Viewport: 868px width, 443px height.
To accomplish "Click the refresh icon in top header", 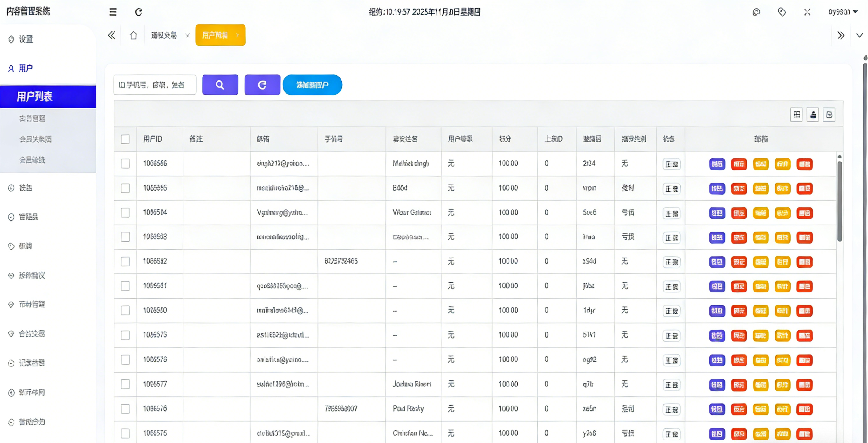I will point(139,12).
